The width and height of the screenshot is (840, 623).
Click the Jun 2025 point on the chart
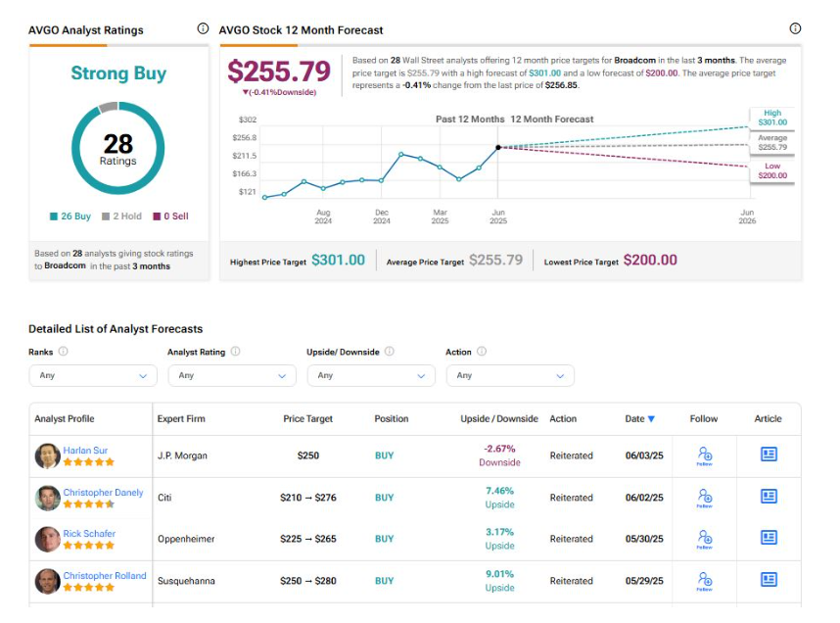[x=497, y=147]
